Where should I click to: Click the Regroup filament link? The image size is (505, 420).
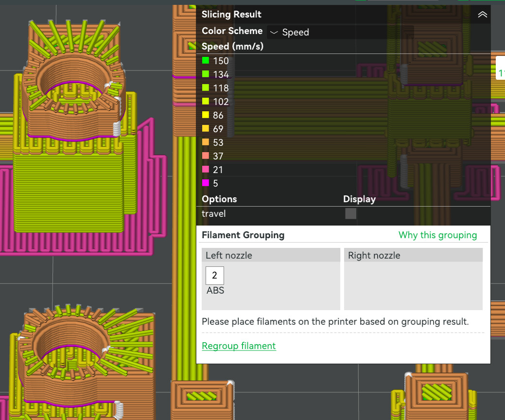239,346
